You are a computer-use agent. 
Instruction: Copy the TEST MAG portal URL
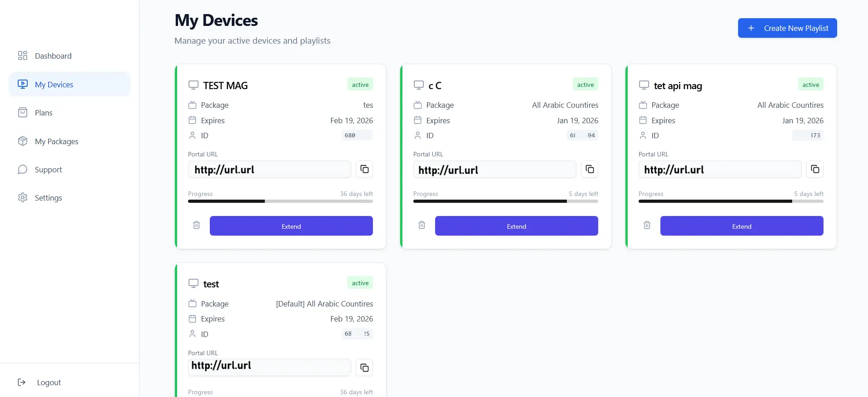pyautogui.click(x=364, y=170)
